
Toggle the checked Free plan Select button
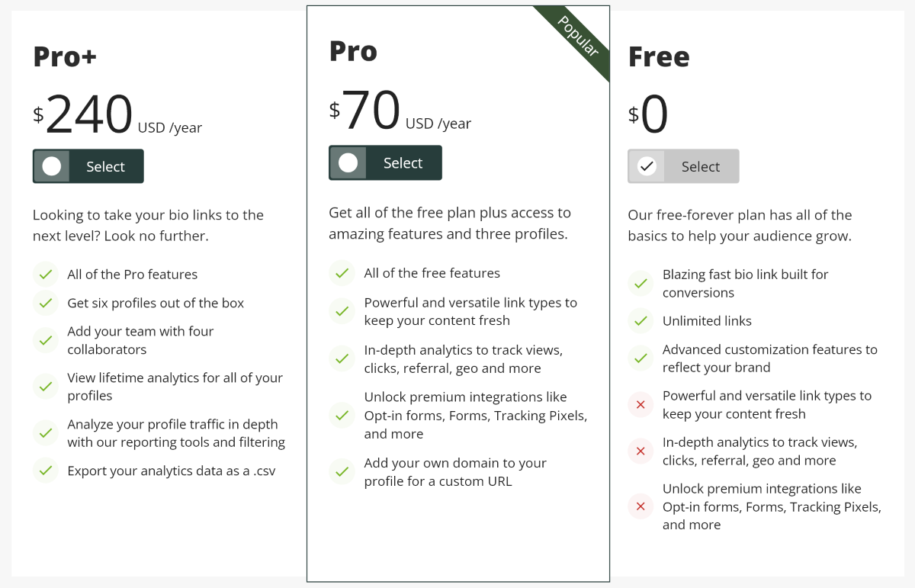point(683,166)
